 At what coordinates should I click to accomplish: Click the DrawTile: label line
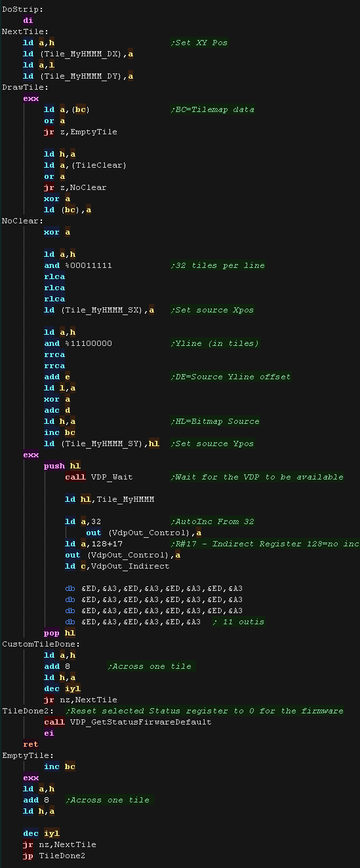(26, 87)
